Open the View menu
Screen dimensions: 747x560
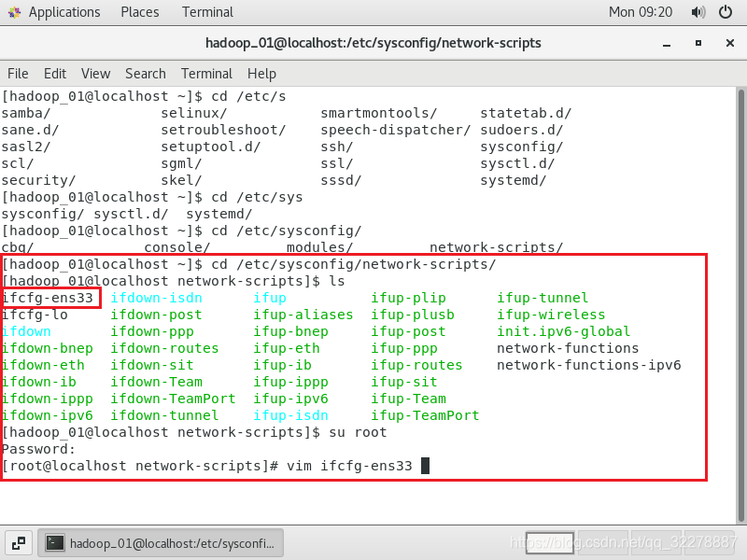click(x=96, y=74)
